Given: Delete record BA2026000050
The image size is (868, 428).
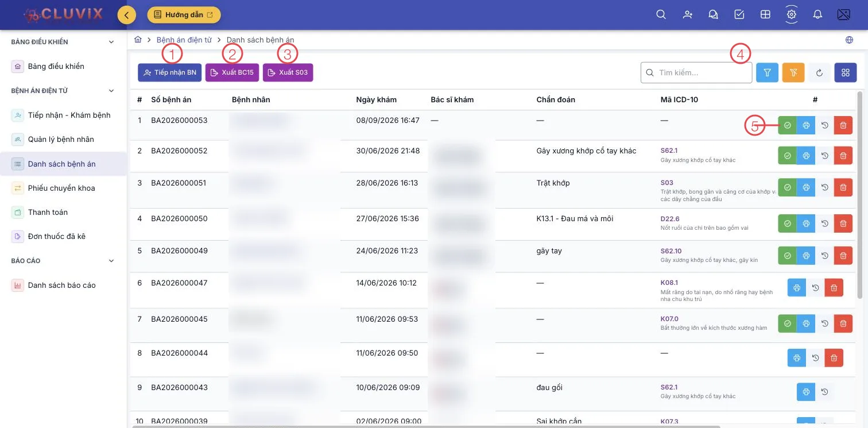Looking at the screenshot, I should tap(843, 223).
